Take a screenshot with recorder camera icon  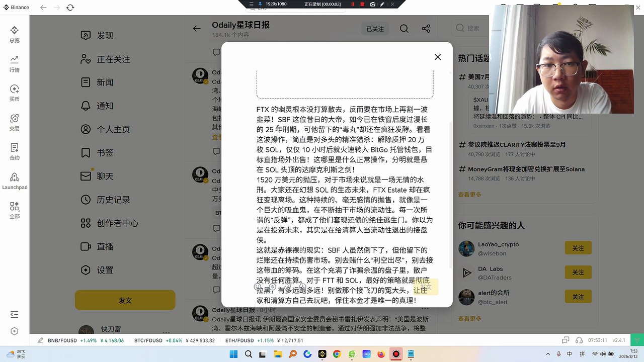(372, 4)
